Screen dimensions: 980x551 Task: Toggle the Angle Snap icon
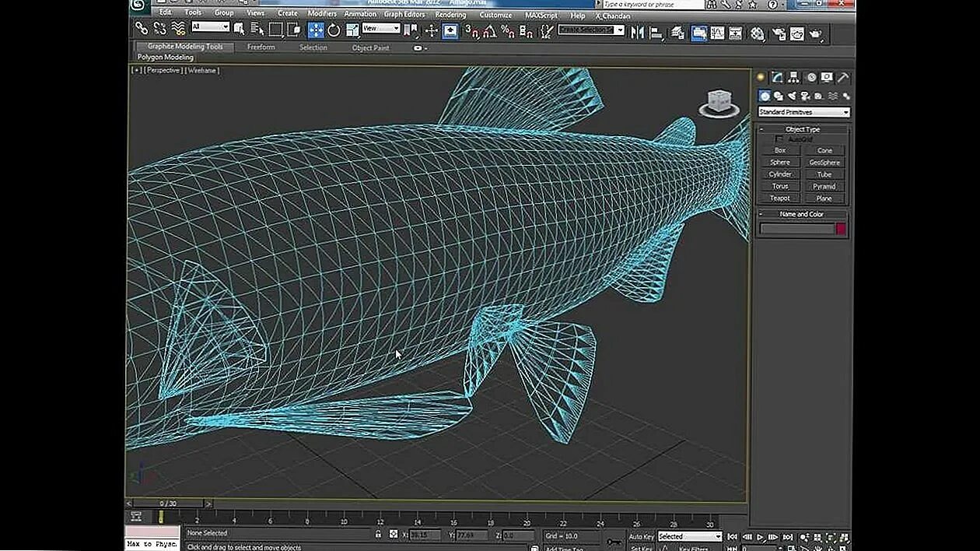[x=489, y=31]
